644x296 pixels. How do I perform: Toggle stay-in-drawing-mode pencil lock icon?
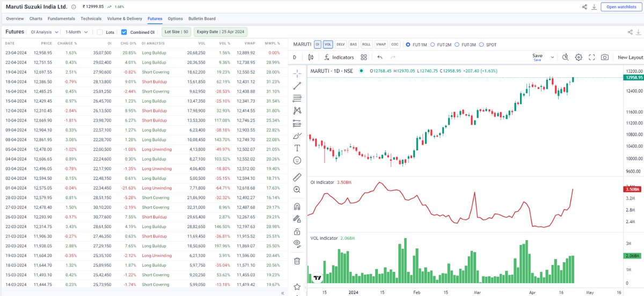click(297, 219)
